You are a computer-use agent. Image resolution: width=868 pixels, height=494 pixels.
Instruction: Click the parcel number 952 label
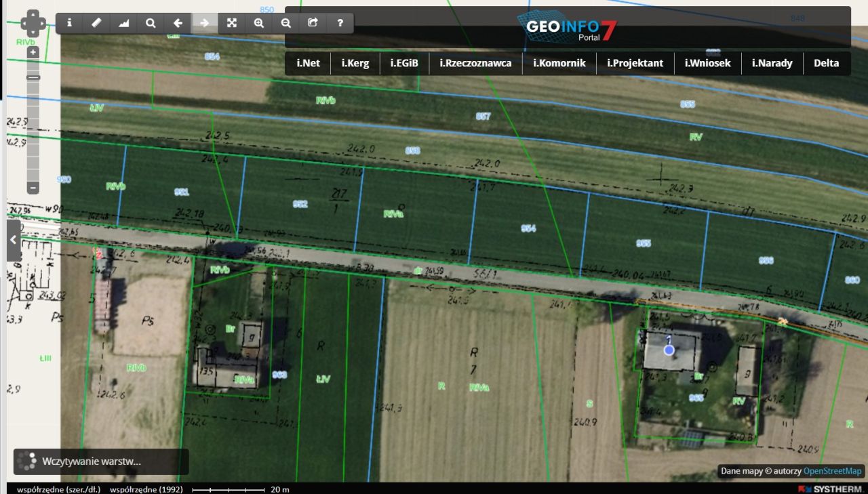[x=300, y=204]
